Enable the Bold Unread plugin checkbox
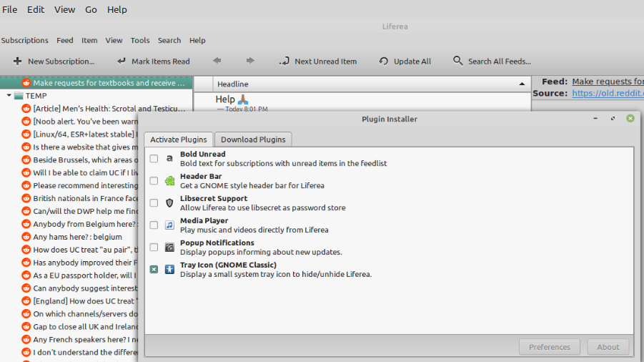 coord(154,159)
